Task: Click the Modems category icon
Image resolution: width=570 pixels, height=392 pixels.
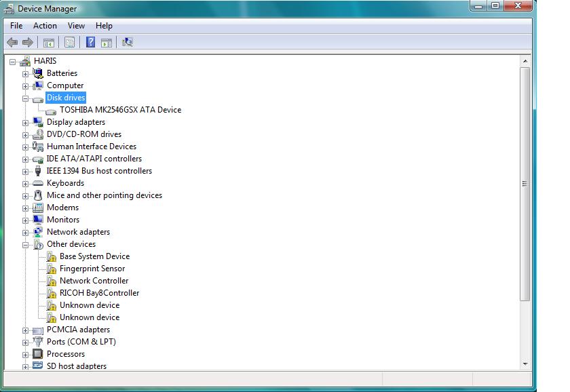Action: (x=38, y=208)
